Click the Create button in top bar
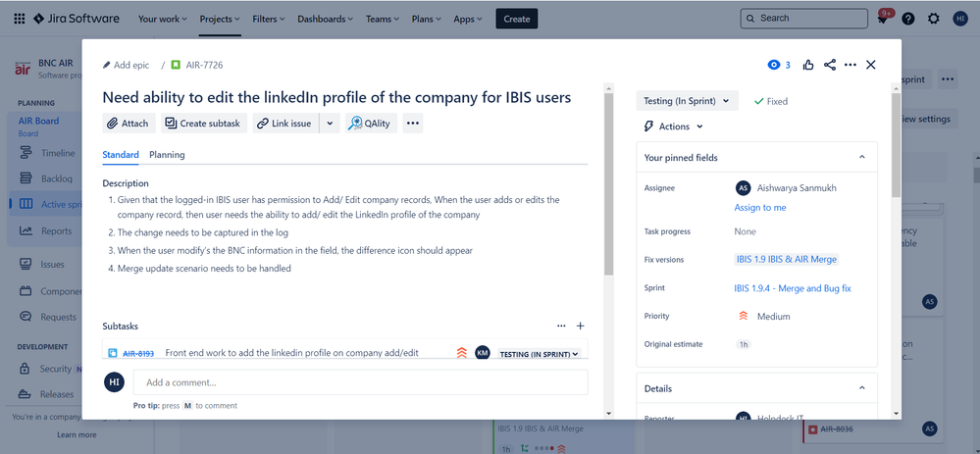The width and height of the screenshot is (980, 454). pyautogui.click(x=517, y=19)
